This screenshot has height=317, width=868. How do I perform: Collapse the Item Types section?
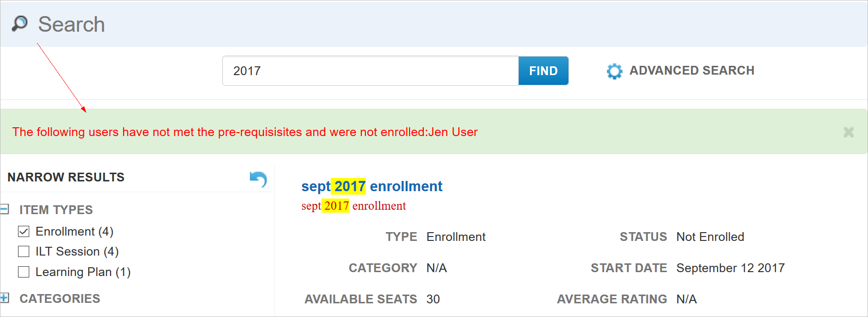point(4,209)
